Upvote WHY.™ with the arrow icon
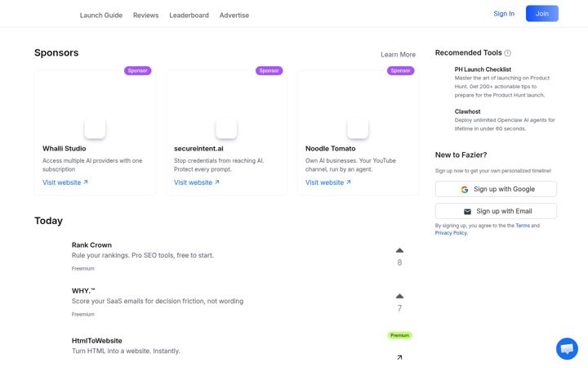The image size is (588, 368). click(x=399, y=296)
